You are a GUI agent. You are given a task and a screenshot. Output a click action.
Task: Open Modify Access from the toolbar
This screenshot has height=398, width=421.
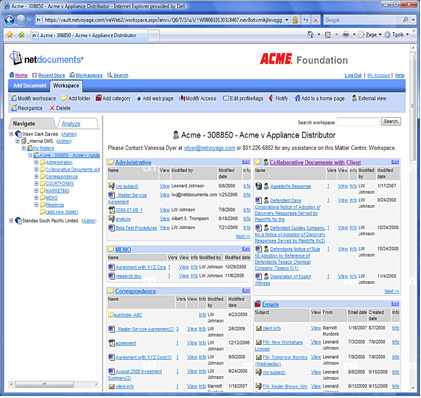tap(197, 98)
